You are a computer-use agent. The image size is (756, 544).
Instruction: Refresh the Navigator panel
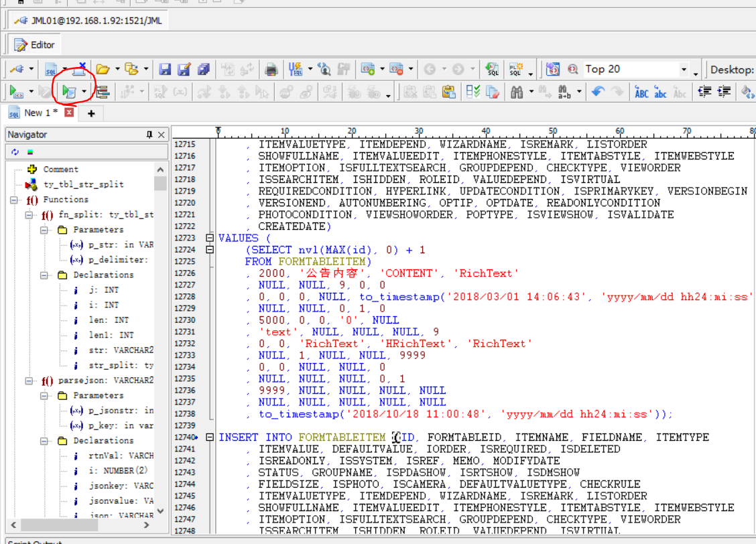15,152
